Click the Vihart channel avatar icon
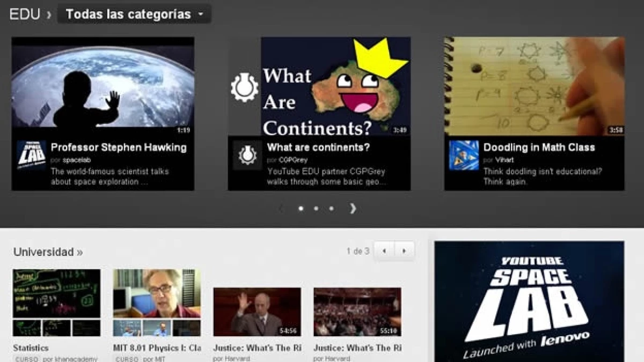The width and height of the screenshot is (644, 362). tap(464, 156)
